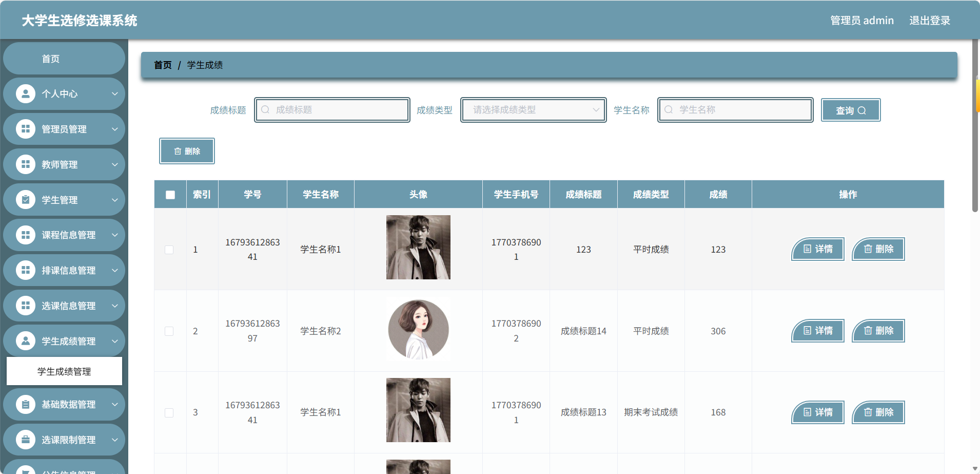
Task: Click the 168 score cell
Action: (x=718, y=412)
